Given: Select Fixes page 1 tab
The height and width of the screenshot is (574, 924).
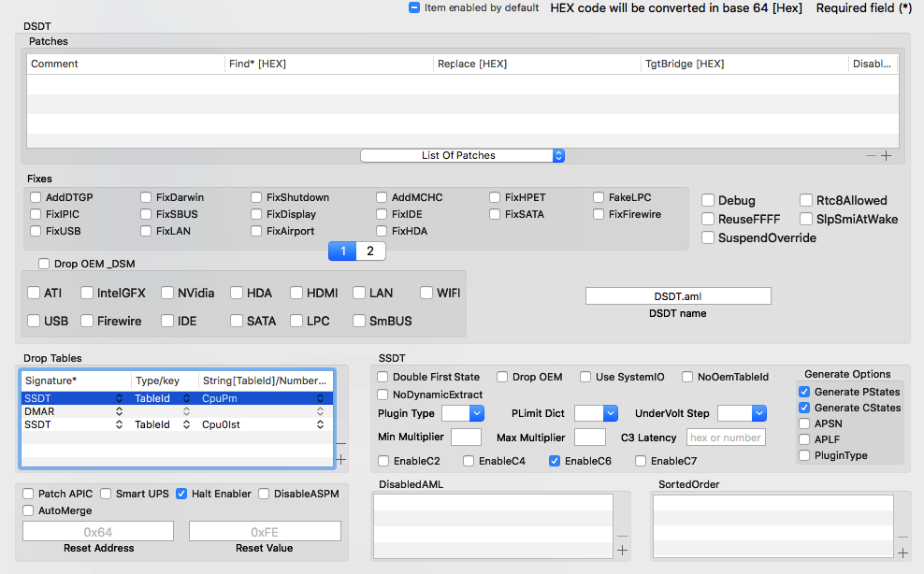Looking at the screenshot, I should point(343,251).
